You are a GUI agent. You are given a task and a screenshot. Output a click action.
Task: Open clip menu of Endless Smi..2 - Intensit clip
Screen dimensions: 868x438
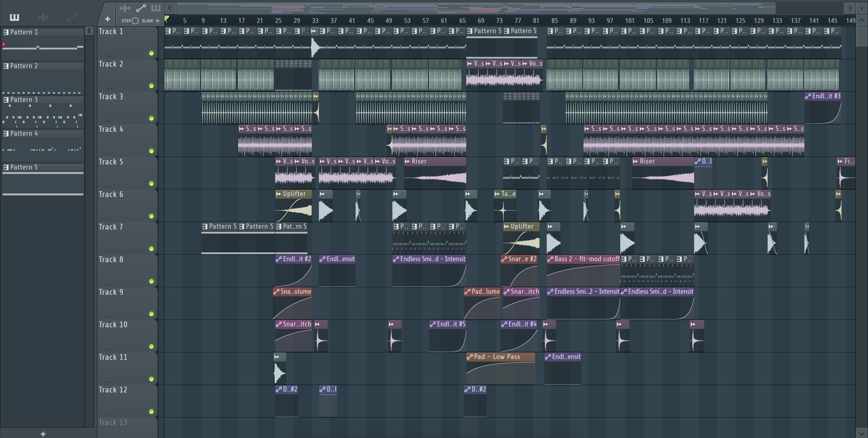click(550, 292)
